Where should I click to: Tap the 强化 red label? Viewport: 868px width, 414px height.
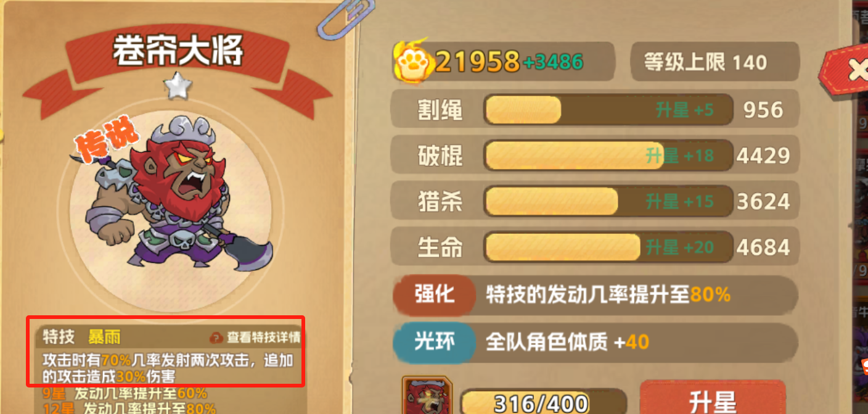(x=434, y=294)
